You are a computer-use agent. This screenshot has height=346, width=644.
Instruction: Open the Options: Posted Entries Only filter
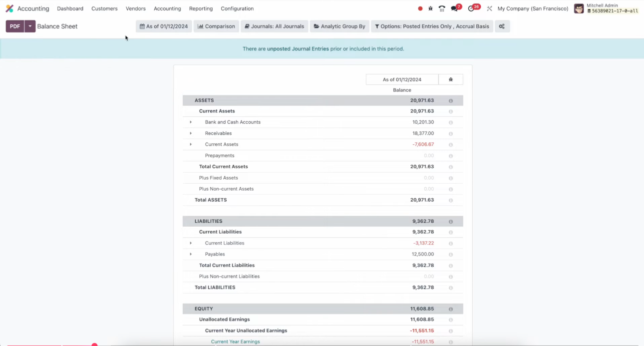[432, 26]
